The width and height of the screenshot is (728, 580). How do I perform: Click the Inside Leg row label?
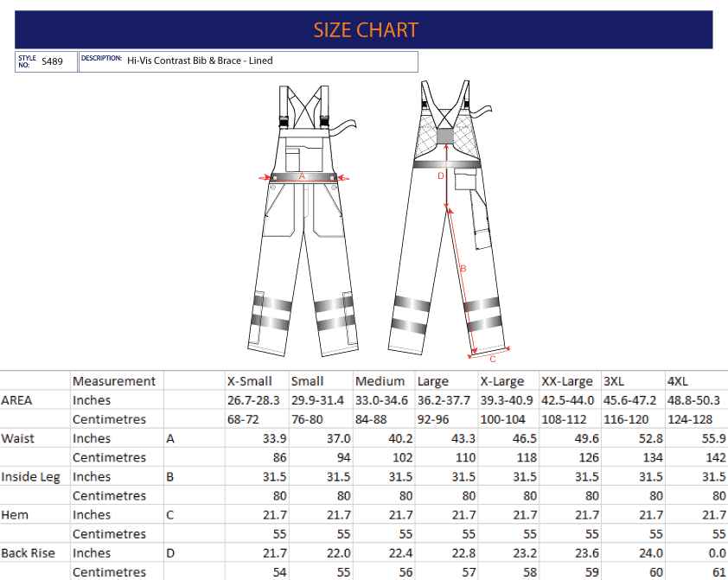[30, 476]
